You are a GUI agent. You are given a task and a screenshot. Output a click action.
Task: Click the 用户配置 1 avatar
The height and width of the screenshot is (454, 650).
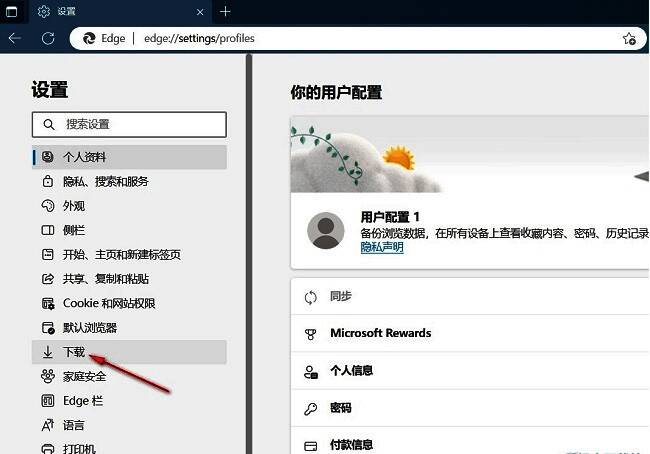(326, 231)
